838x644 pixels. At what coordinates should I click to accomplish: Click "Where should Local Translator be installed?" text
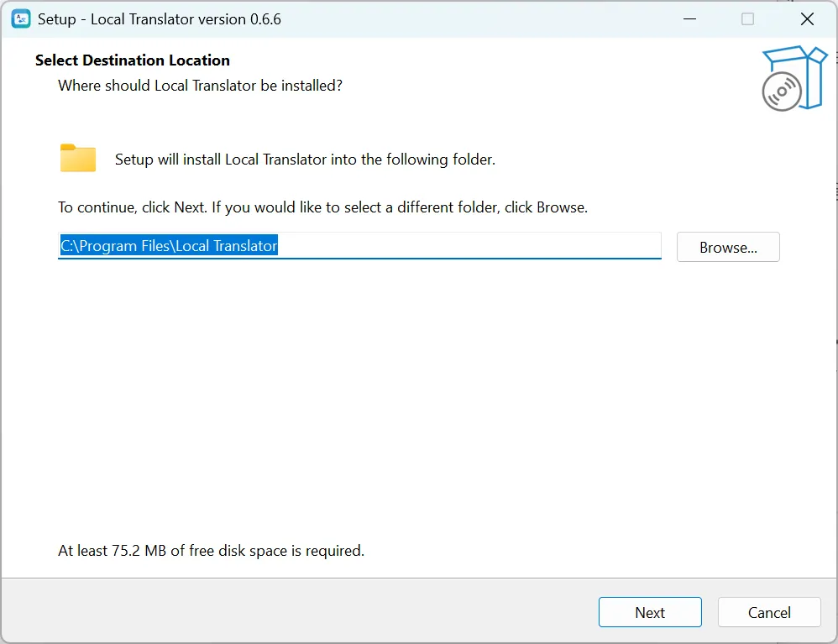pyautogui.click(x=200, y=86)
